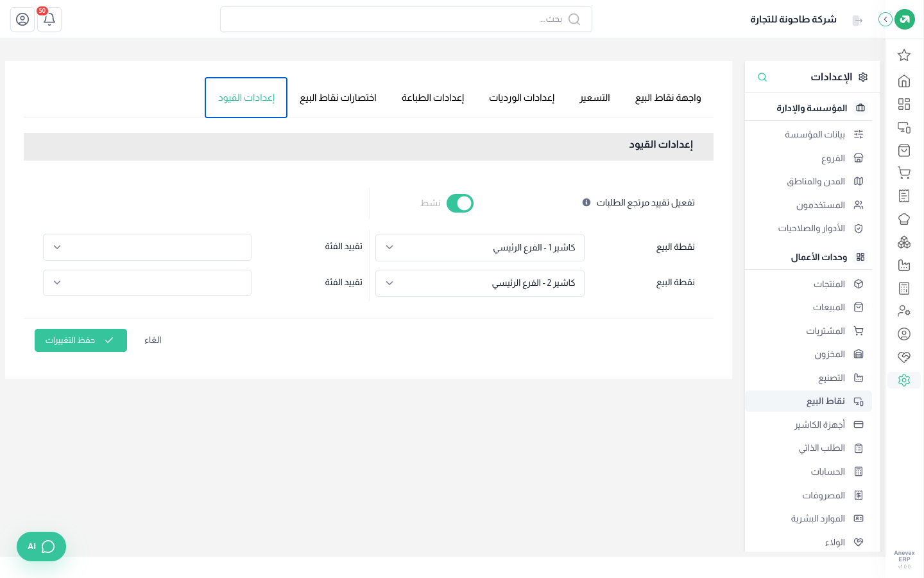The height and width of the screenshot is (578, 924).
Task: Open the كاشير 2 - الفرع الرئيسي dropdown
Action: (x=480, y=283)
